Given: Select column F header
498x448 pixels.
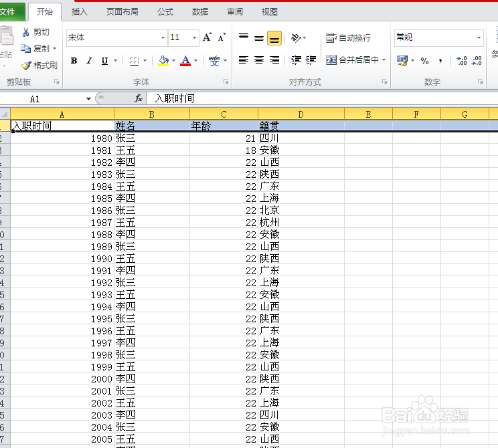Looking at the screenshot, I should click(x=416, y=114).
